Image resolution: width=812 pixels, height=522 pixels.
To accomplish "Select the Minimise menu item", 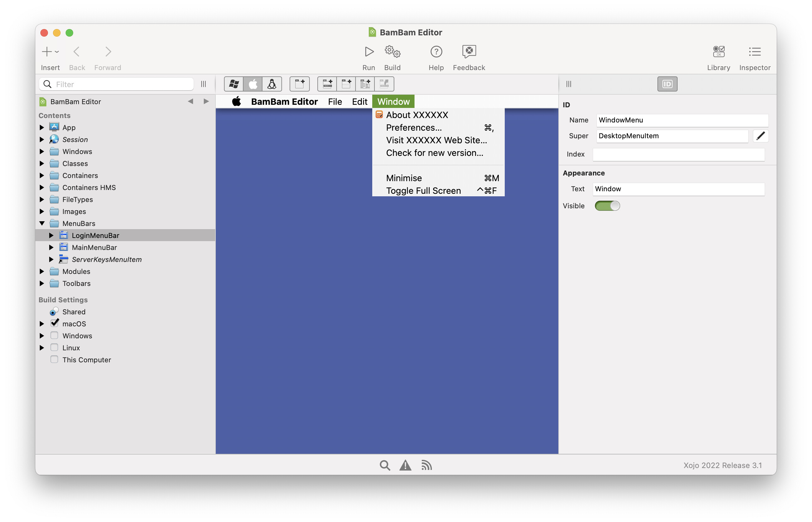I will (438, 178).
